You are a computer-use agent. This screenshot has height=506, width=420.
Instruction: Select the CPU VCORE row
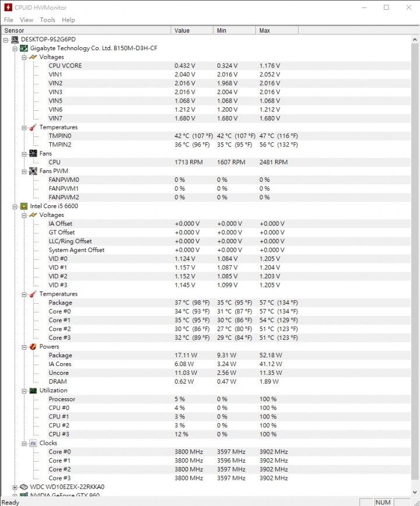click(x=229, y=66)
